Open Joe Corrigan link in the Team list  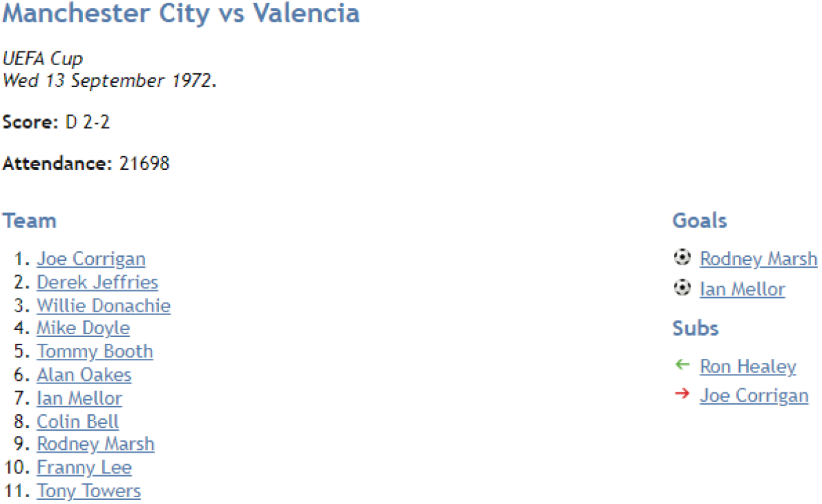[x=91, y=260]
